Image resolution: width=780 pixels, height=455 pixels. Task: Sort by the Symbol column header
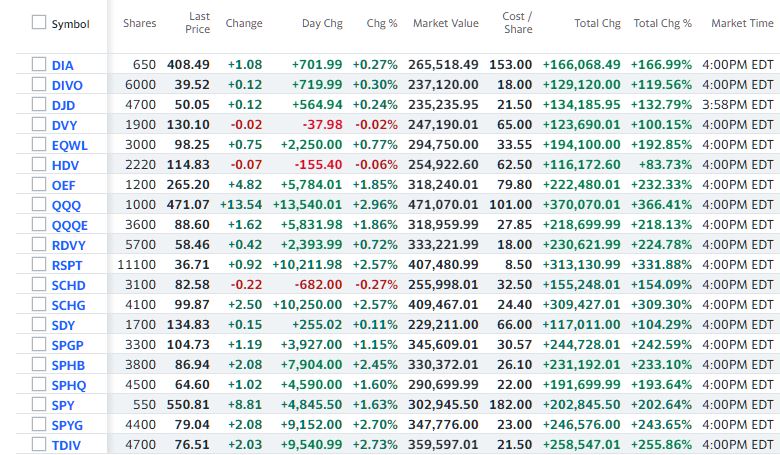point(70,23)
